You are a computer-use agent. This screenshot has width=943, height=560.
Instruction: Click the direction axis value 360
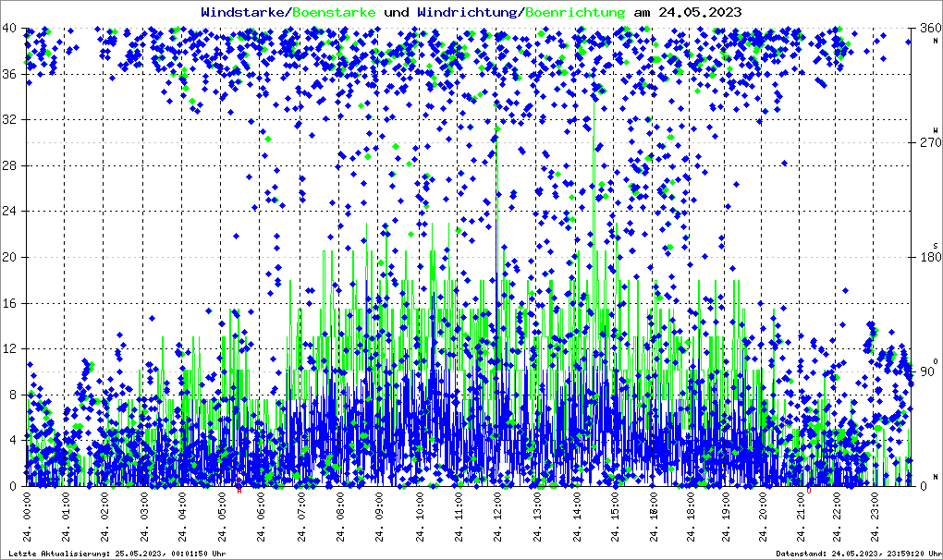pyautogui.click(x=930, y=29)
